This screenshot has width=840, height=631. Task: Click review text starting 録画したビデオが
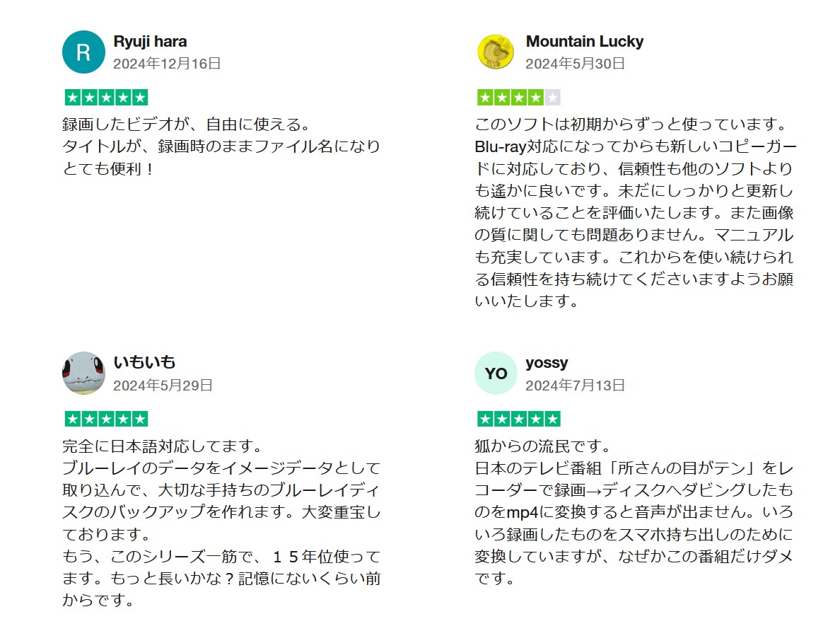(221, 146)
